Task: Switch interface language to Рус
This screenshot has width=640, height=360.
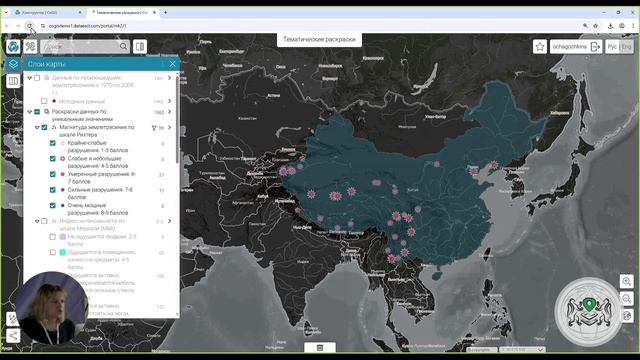Action: [x=612, y=47]
